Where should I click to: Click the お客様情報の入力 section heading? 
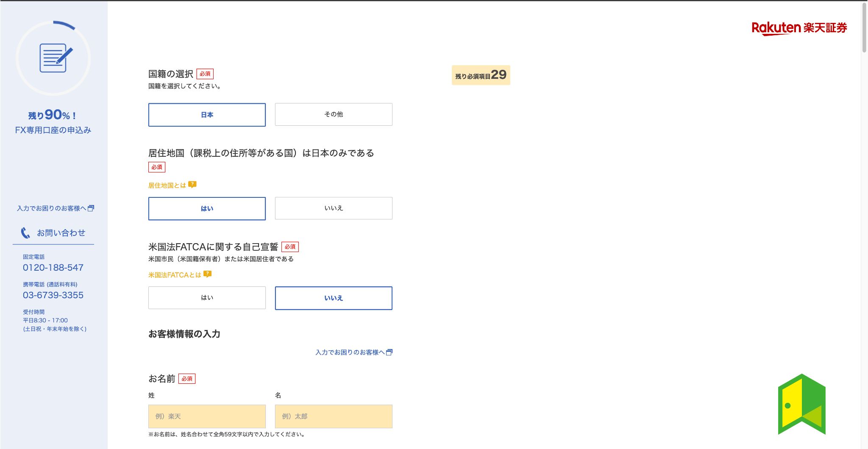184,334
